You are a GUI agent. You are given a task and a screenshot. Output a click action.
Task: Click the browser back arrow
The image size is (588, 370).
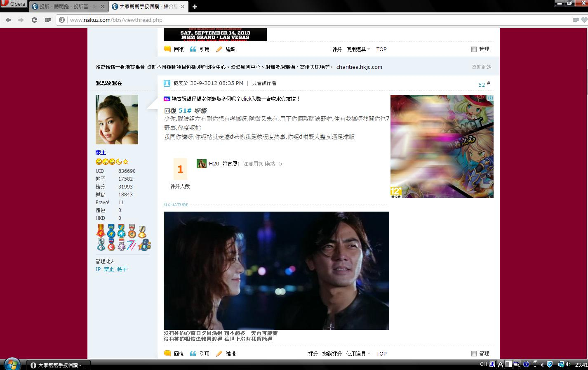(x=9, y=20)
